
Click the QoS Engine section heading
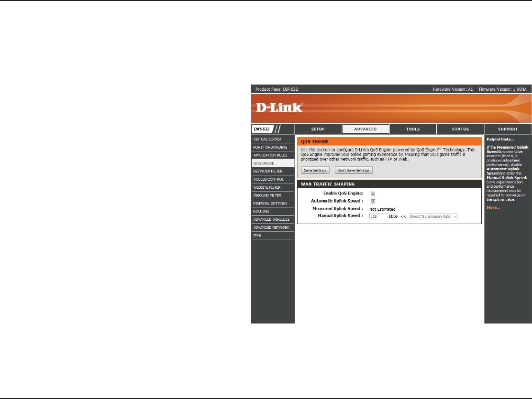pos(314,142)
